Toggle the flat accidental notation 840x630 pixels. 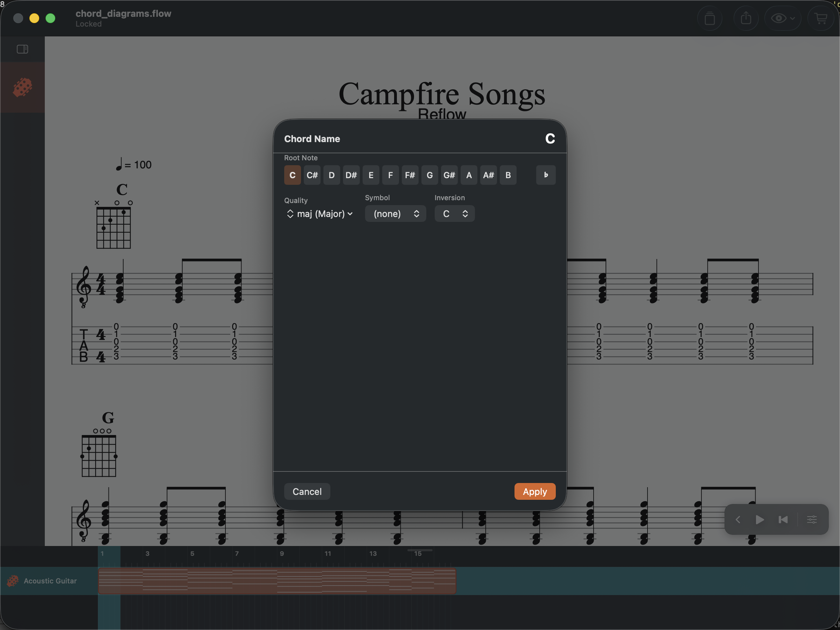546,175
